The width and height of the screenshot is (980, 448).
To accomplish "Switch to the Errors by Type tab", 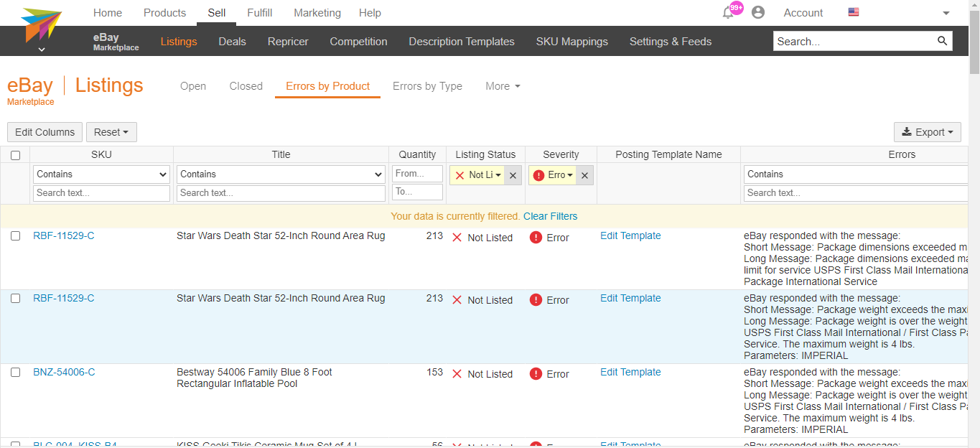I will [x=427, y=86].
